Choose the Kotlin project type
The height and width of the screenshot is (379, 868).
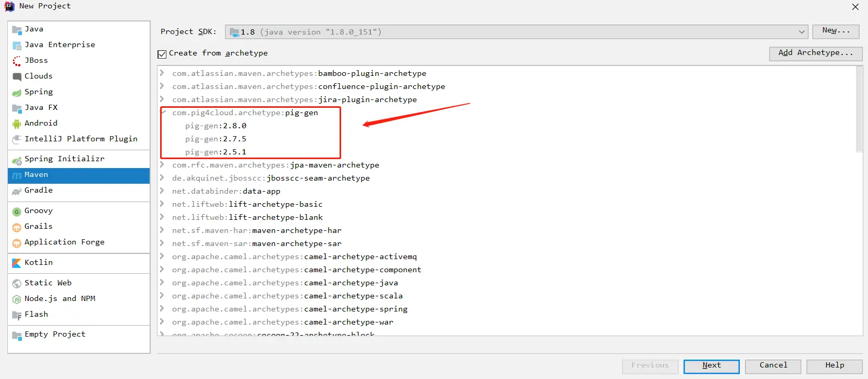coord(79,263)
